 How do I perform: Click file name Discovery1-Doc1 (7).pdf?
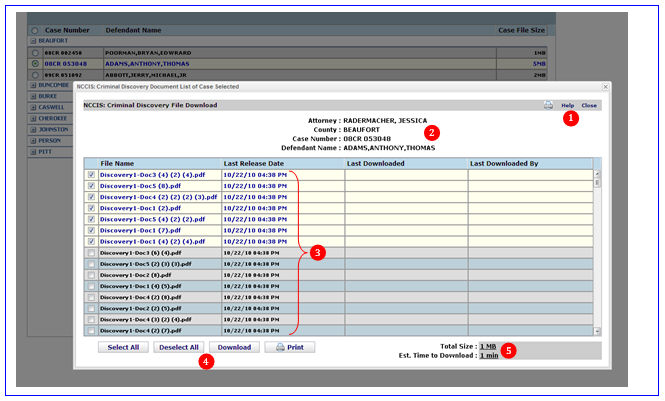[140, 231]
